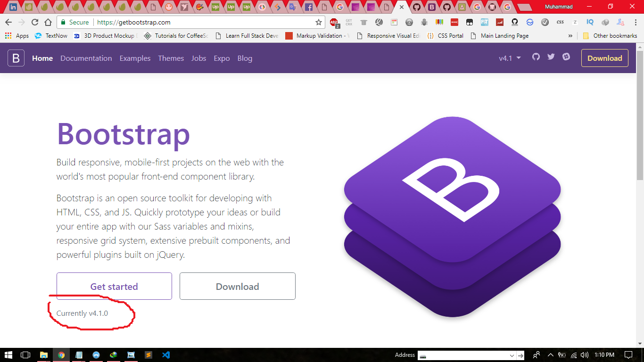Toggle the speaker icon in the system tray
This screenshot has width=644, height=362.
tap(584, 355)
